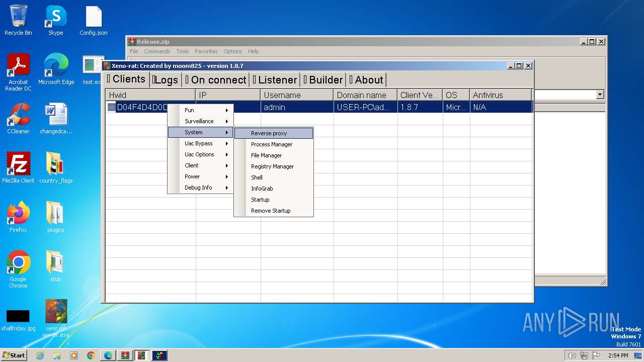Expand the Uac Bypass submenu
Viewport: 644px width, 362px height.
200,143
